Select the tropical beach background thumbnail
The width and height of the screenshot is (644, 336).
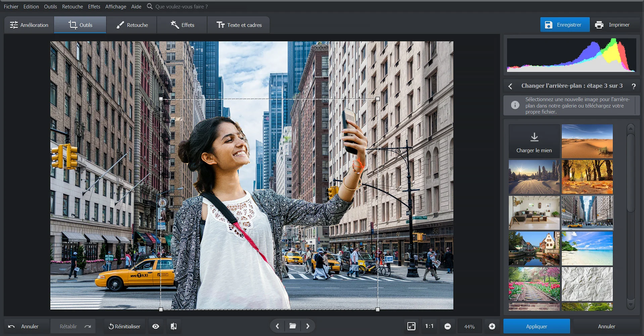point(587,249)
